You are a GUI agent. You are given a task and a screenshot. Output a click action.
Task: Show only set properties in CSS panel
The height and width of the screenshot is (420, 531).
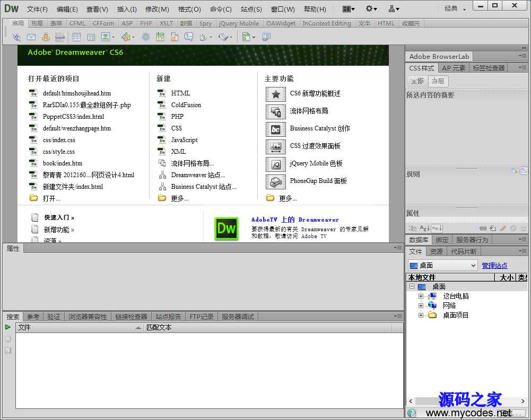pyautogui.click(x=437, y=229)
